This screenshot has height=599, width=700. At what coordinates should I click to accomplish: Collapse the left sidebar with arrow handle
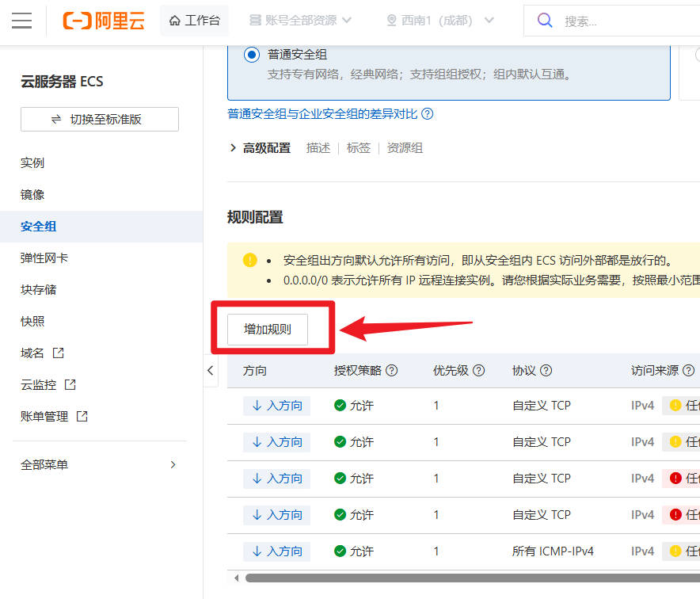[211, 370]
